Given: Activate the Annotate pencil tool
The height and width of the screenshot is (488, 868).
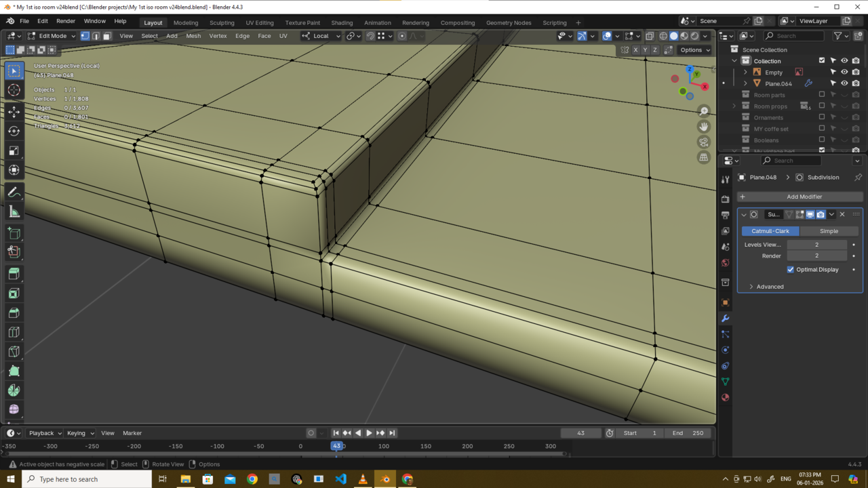Looking at the screenshot, I should (x=14, y=192).
